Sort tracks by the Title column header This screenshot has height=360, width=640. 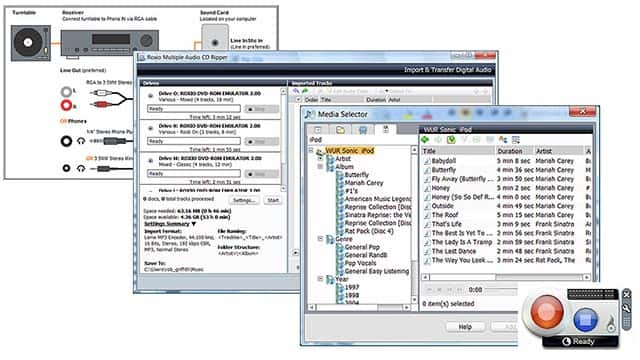(x=458, y=151)
